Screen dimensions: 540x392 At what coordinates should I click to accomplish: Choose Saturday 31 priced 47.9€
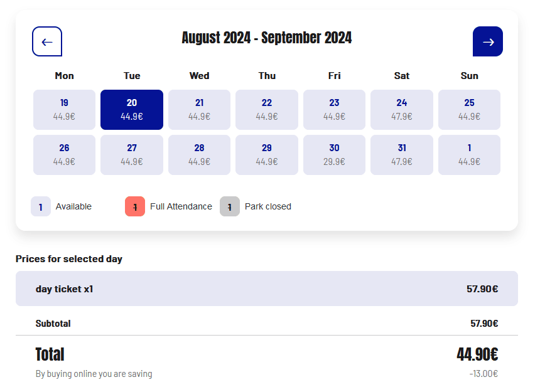click(402, 155)
